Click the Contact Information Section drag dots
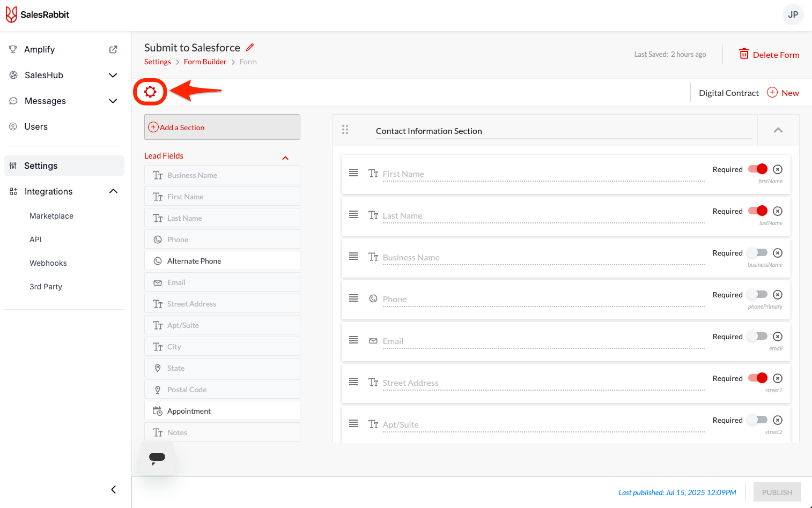The width and height of the screenshot is (812, 508). pyautogui.click(x=345, y=130)
